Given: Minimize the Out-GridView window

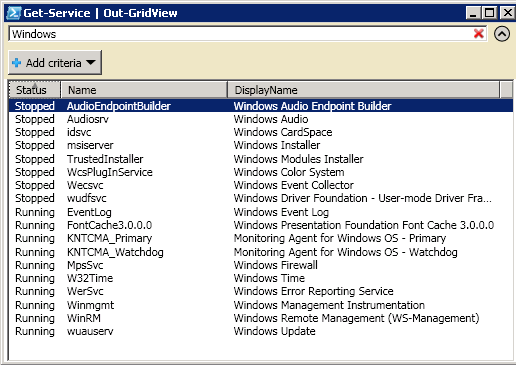Looking at the screenshot, I should 474,13.
